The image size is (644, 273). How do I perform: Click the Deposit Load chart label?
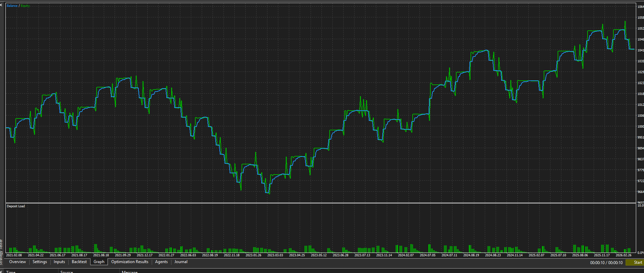[16, 206]
